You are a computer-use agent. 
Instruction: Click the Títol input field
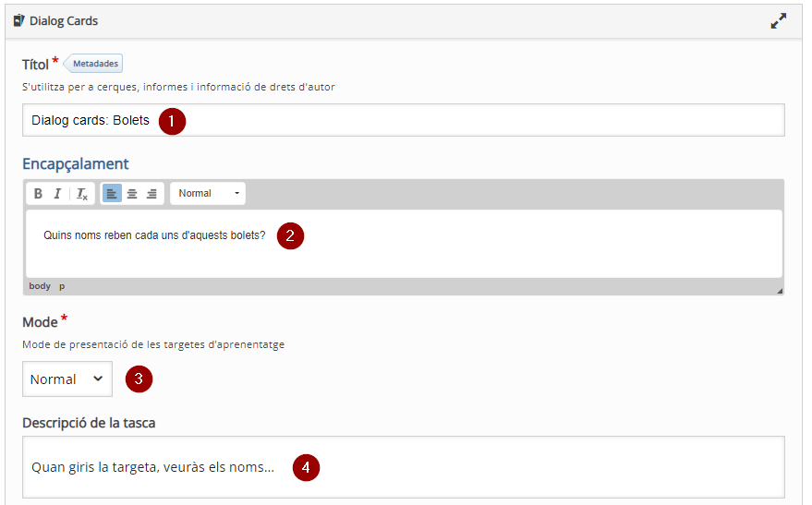point(404,120)
